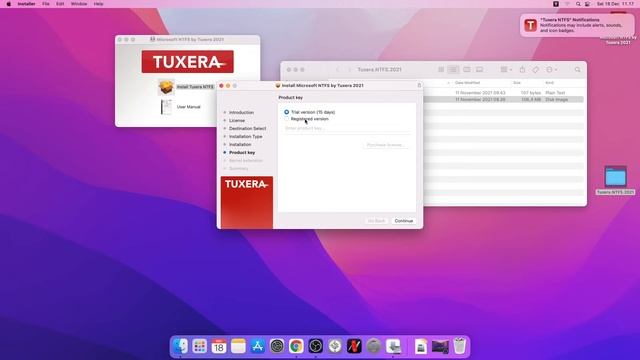Select the Installation step in installer sidebar
This screenshot has width=640, height=360.
coord(240,144)
